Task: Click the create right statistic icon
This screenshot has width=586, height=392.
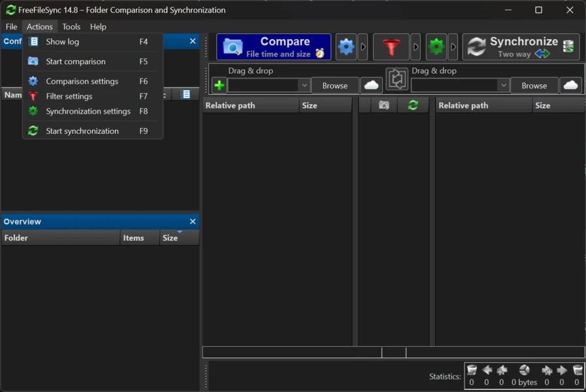Action: [547, 370]
